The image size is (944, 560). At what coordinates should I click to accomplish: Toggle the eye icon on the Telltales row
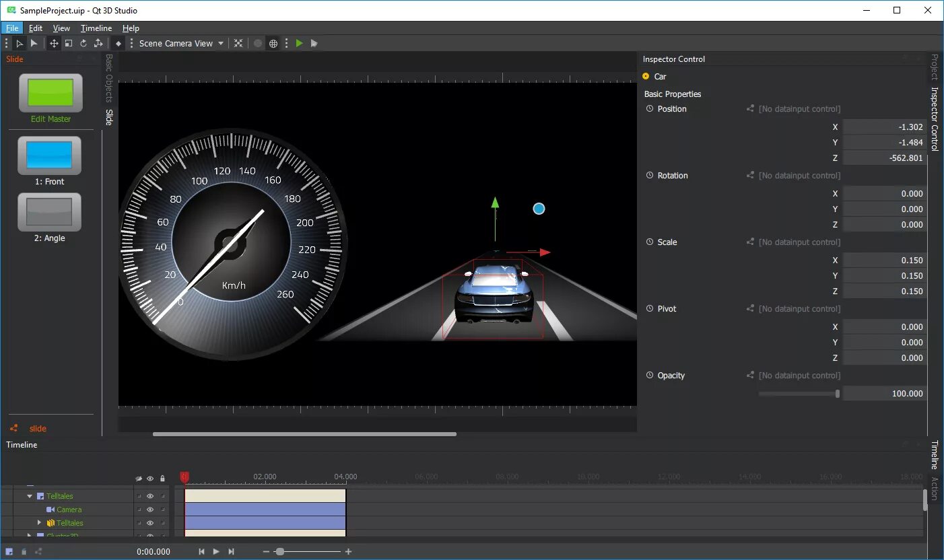[150, 496]
